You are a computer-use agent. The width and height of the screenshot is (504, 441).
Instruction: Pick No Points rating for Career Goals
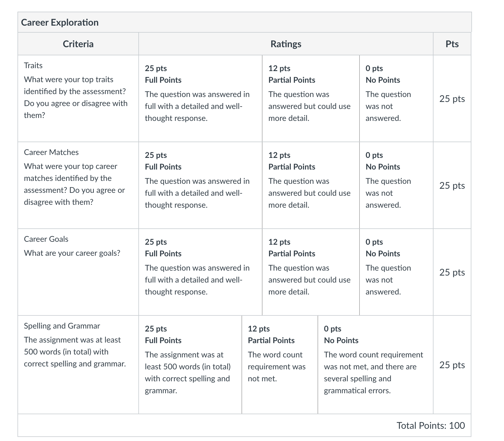(x=396, y=272)
